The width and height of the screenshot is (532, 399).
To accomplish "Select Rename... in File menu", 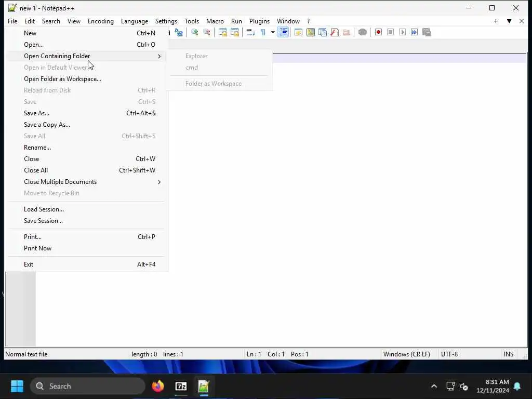I will point(87,147).
